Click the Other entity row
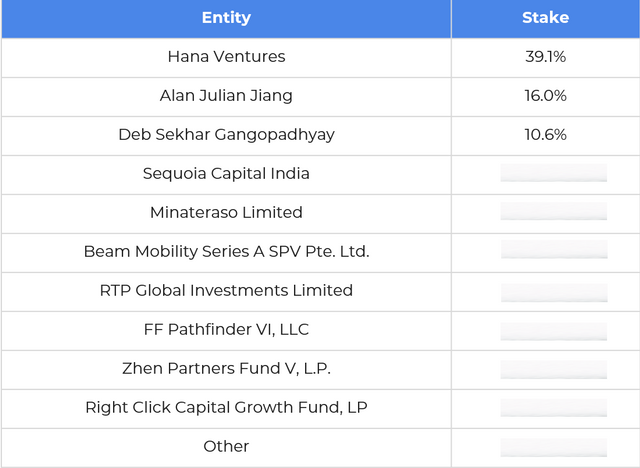Viewport: 640px width, 468px height. point(226,447)
